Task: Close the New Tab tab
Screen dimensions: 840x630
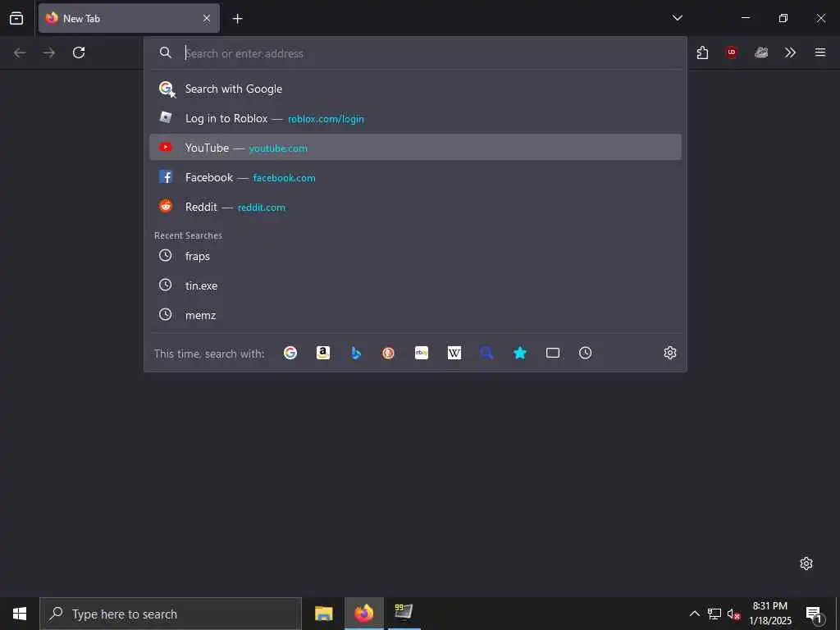Action: [x=207, y=18]
